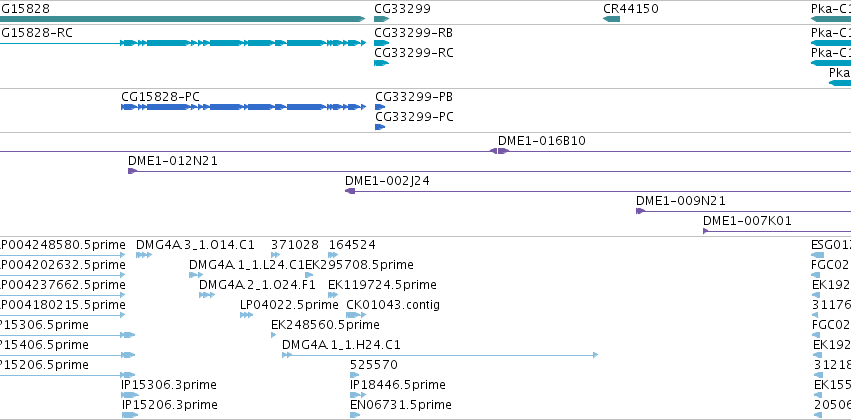Click the DME1-007K01 clone label
Image resolution: width=851 pixels, height=420 pixels.
[747, 221]
